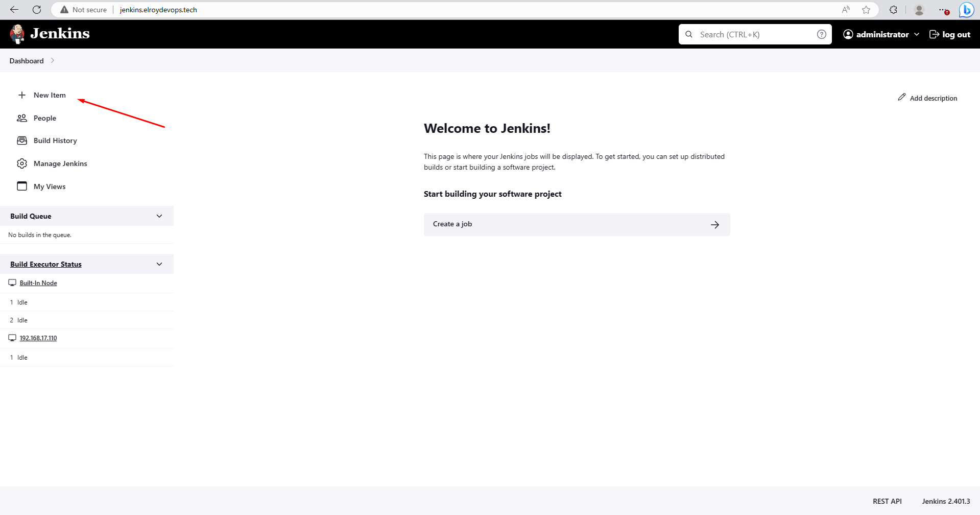Click the Dashboard breadcrumb
The height and width of the screenshot is (515, 980).
point(27,61)
